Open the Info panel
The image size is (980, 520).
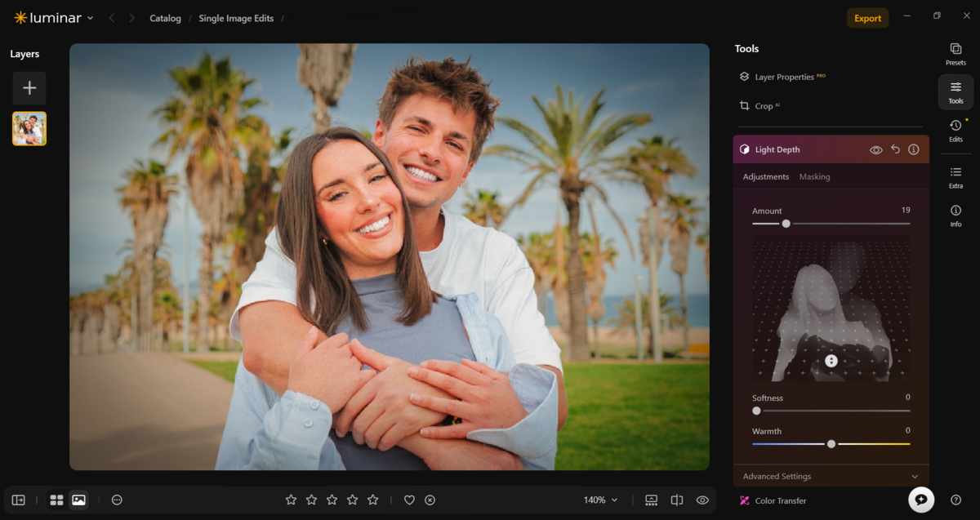[955, 216]
